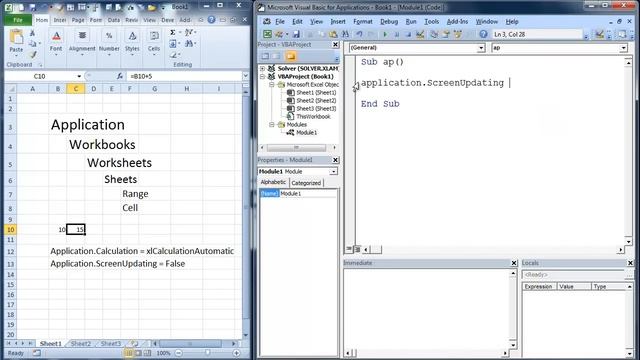The width and height of the screenshot is (640, 360).
Task: Select Sheet1 (Sheet1) in the Project tree
Action: coord(316,93)
